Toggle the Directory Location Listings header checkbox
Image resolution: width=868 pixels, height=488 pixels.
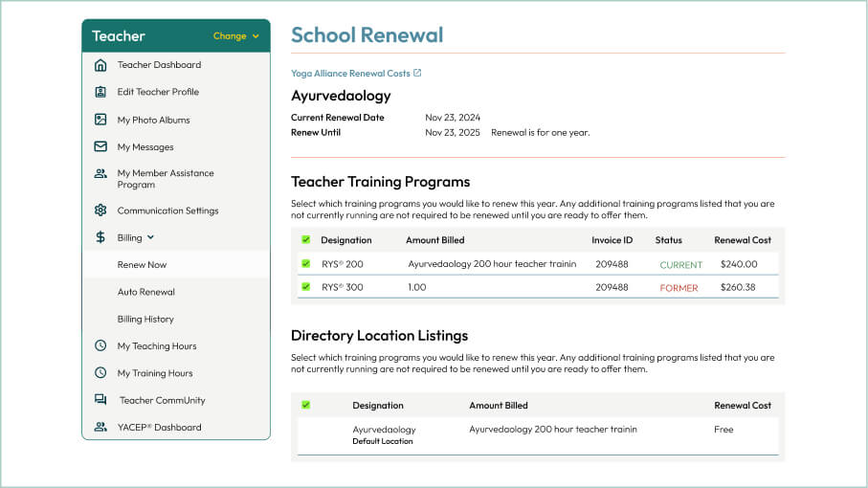[306, 405]
